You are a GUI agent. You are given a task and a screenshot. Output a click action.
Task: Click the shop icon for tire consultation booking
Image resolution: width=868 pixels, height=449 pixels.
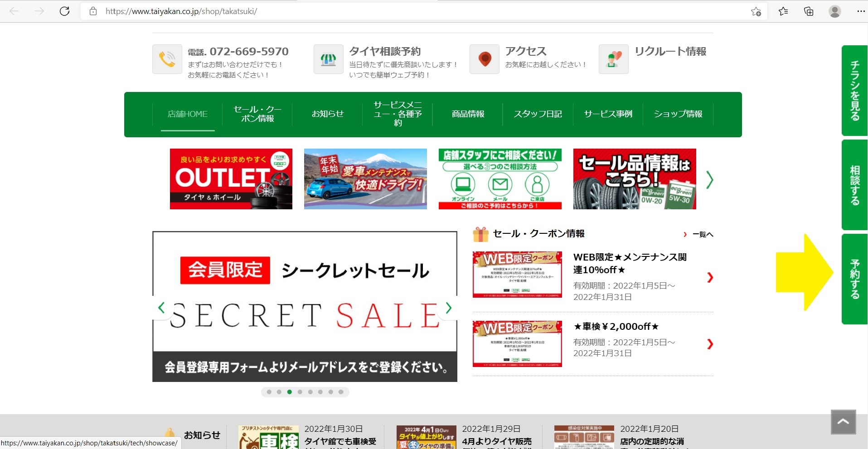click(x=328, y=59)
